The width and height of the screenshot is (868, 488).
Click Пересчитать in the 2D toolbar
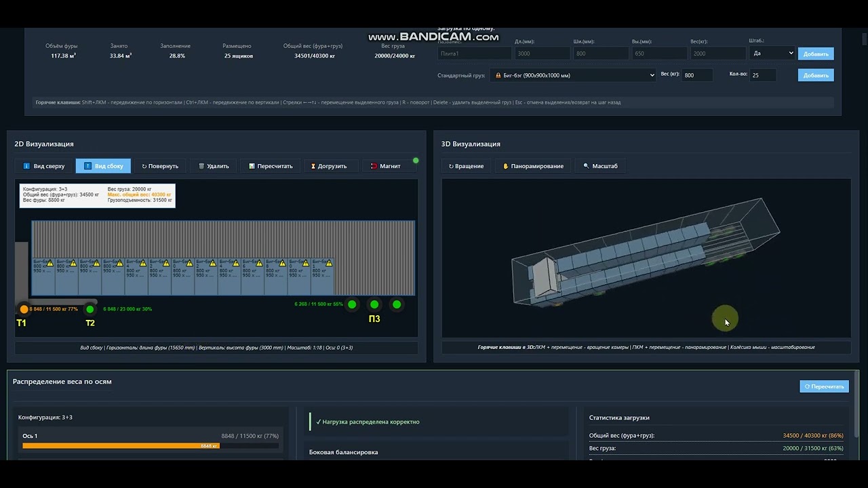click(x=271, y=166)
